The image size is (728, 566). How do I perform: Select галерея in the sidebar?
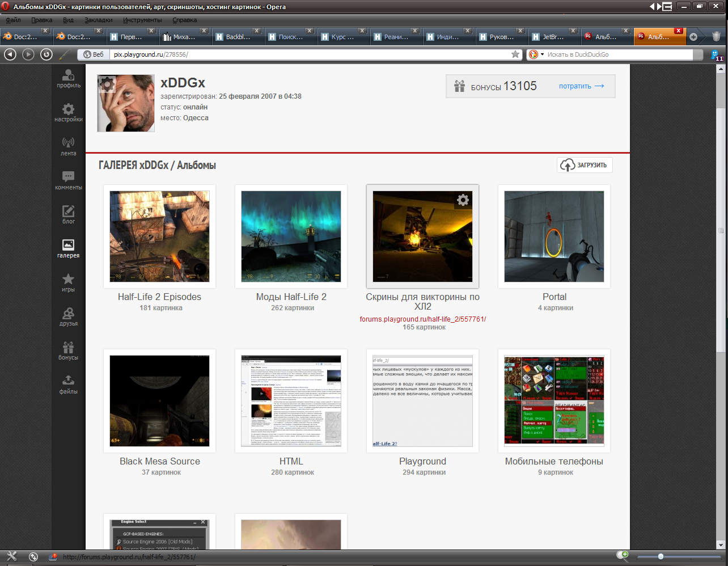tap(68, 248)
